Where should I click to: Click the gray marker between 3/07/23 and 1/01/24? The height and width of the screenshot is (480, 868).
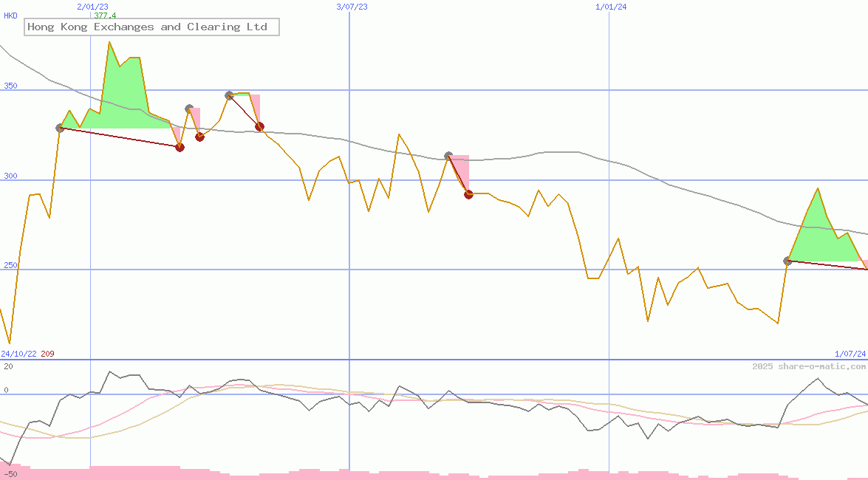pos(448,156)
